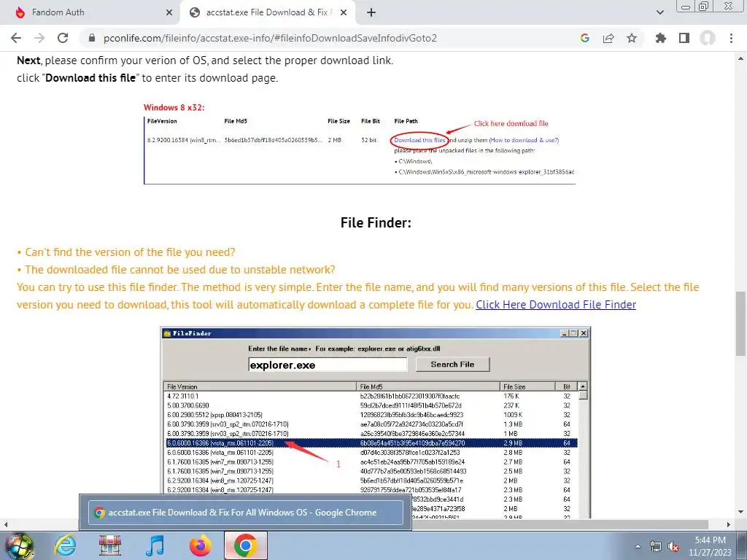Click the Windows 8 x32 instruction image
The width and height of the screenshot is (747, 560).
point(360,144)
